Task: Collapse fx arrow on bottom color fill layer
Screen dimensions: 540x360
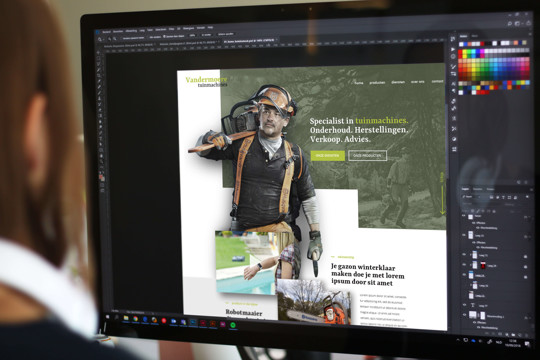Action: pos(530,318)
